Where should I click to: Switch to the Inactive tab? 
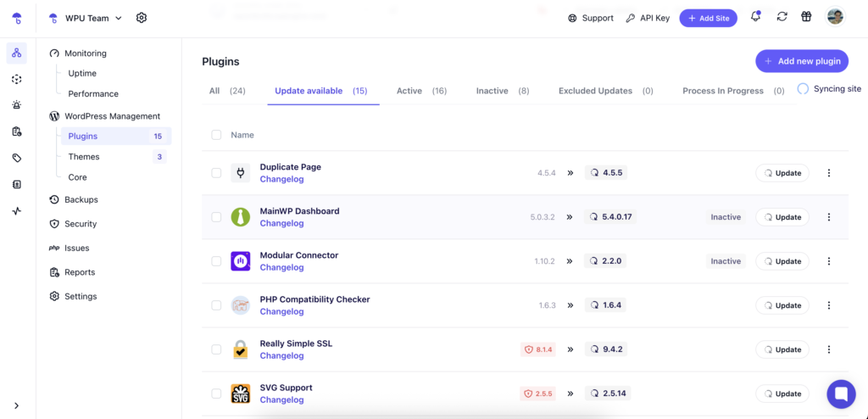(x=502, y=91)
